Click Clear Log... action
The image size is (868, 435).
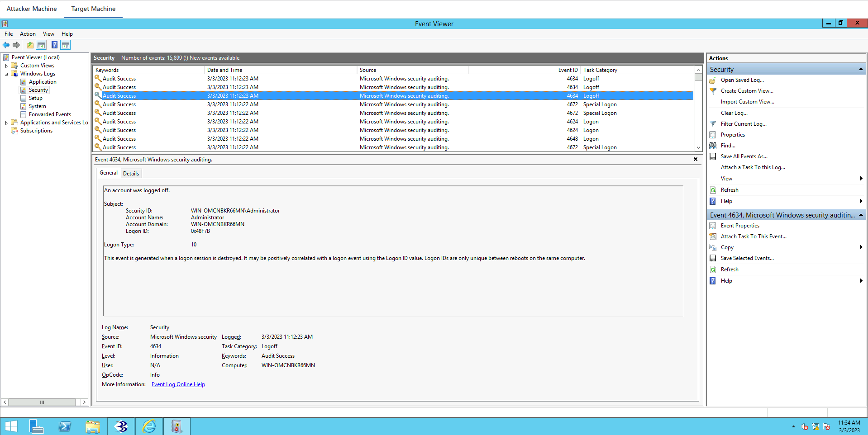(x=734, y=113)
